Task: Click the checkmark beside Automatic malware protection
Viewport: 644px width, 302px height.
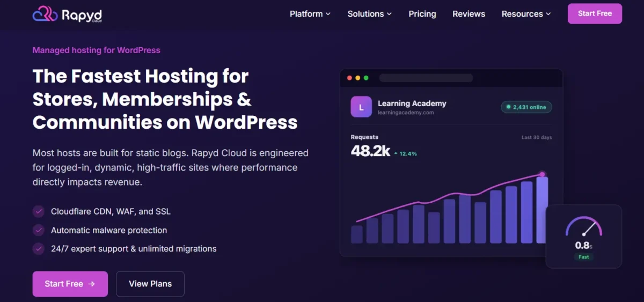Action: click(x=39, y=230)
